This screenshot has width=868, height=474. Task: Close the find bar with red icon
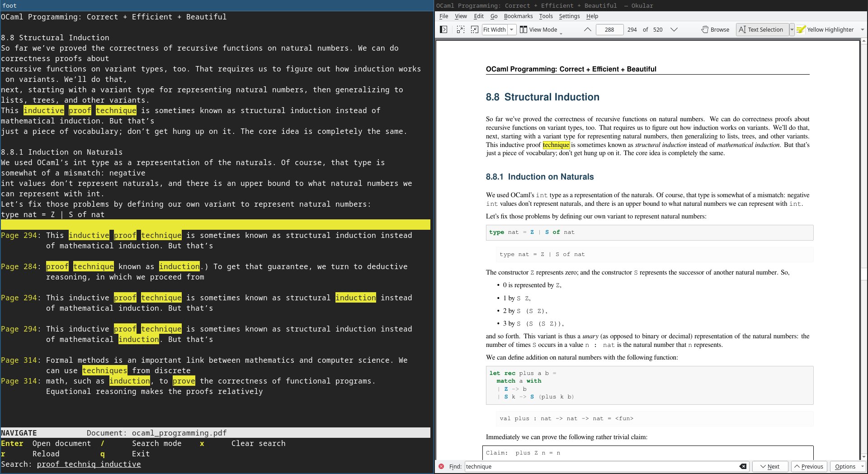[x=441, y=466]
